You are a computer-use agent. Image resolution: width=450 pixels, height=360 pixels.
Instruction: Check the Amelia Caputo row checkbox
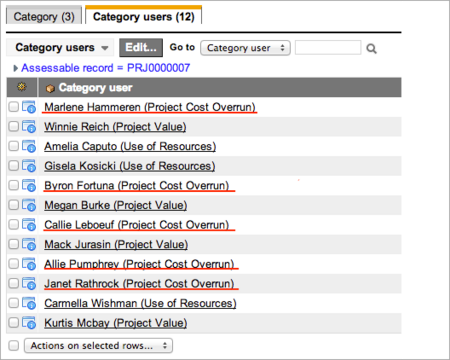[13, 146]
